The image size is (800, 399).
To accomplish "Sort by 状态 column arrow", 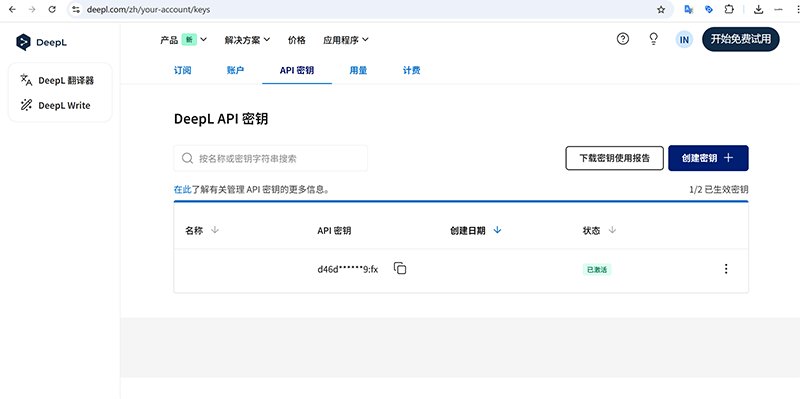I will coord(612,230).
